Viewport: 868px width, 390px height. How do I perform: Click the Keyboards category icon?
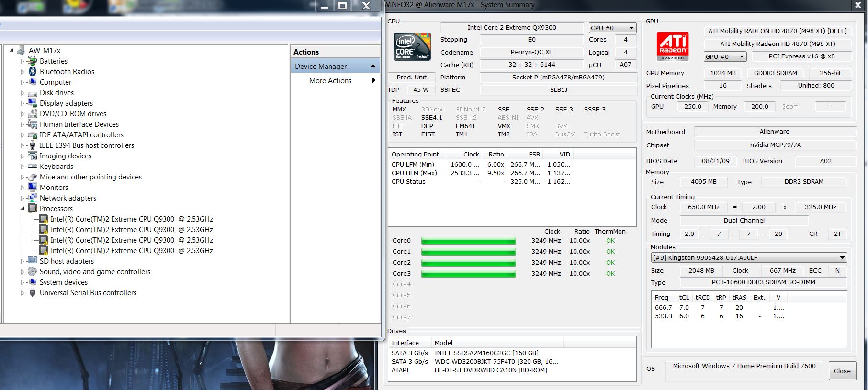[33, 167]
